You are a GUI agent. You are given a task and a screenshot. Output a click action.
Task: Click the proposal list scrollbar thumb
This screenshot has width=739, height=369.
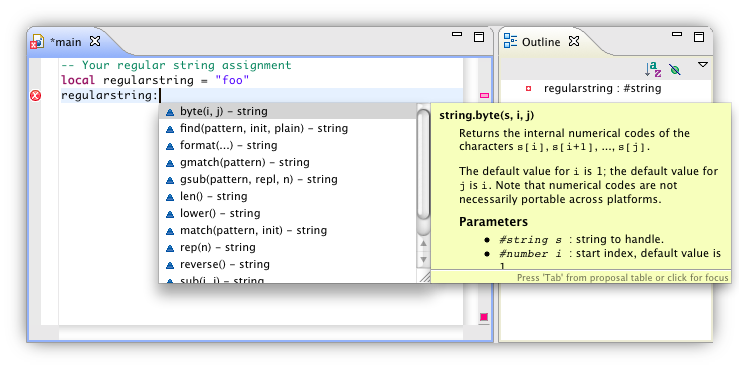424,164
